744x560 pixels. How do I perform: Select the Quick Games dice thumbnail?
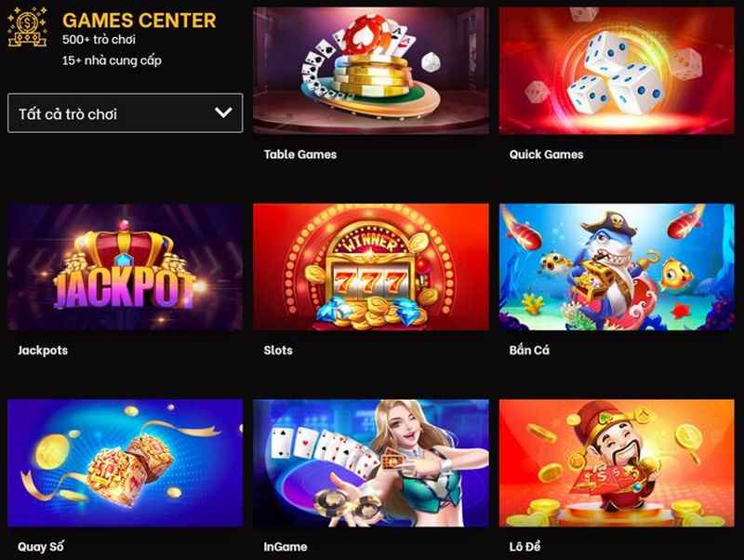click(x=617, y=71)
